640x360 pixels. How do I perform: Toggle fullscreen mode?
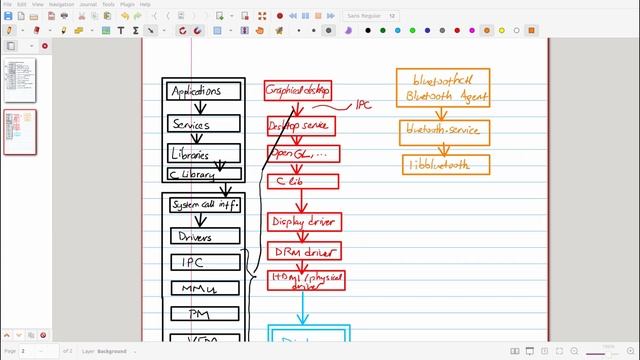coord(262,16)
